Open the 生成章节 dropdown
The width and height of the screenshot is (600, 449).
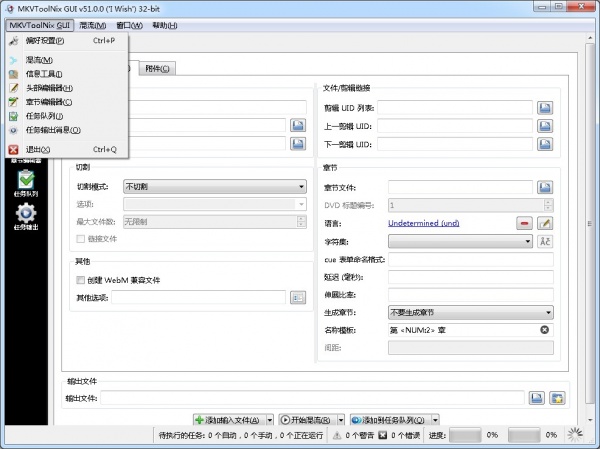point(470,313)
